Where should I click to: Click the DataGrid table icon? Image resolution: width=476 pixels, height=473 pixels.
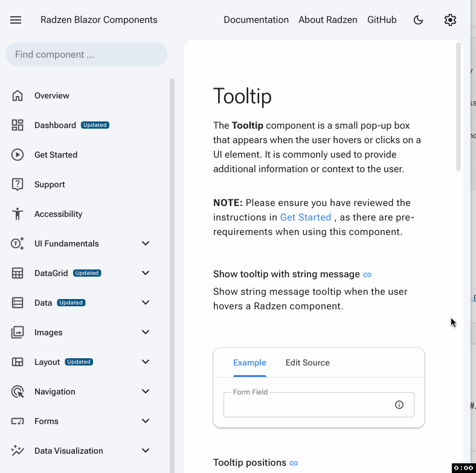pos(18,273)
